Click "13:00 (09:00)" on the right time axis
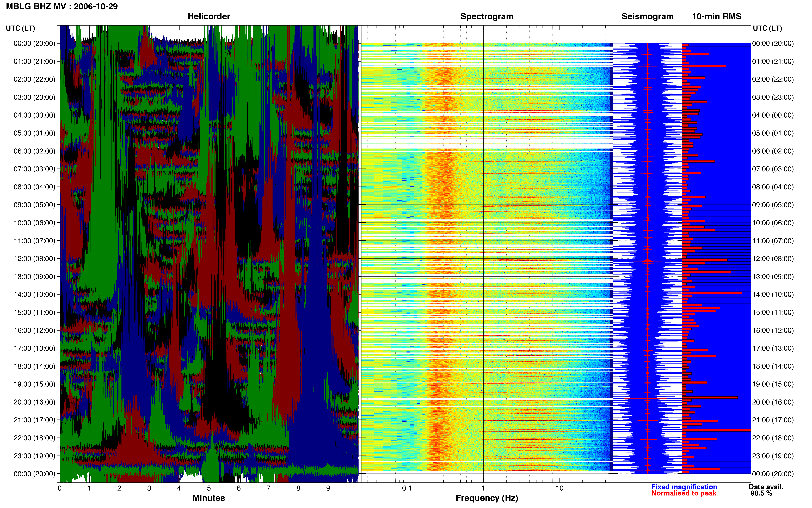 [x=773, y=277]
